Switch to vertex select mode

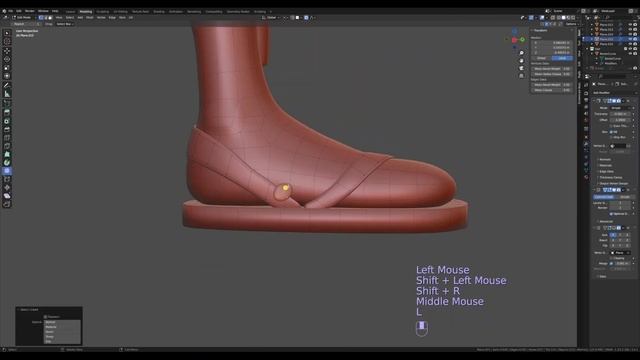(41, 18)
